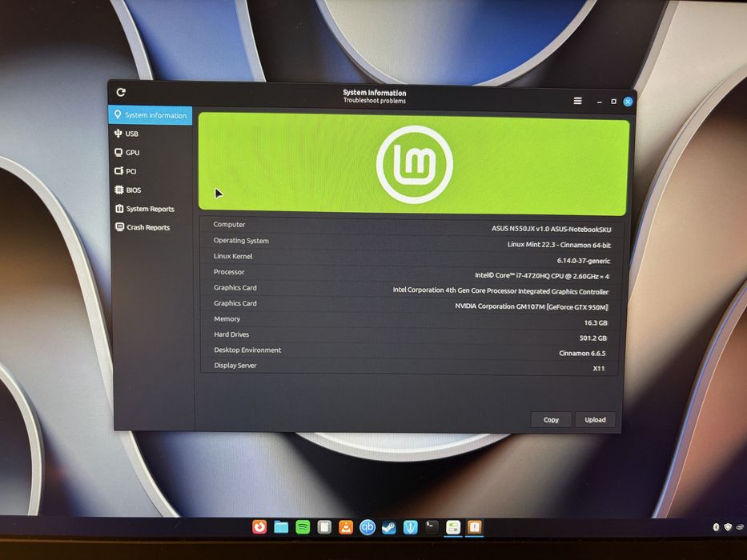The width and height of the screenshot is (747, 560).
Task: Open the Files folder icon in the dock
Action: tap(281, 526)
